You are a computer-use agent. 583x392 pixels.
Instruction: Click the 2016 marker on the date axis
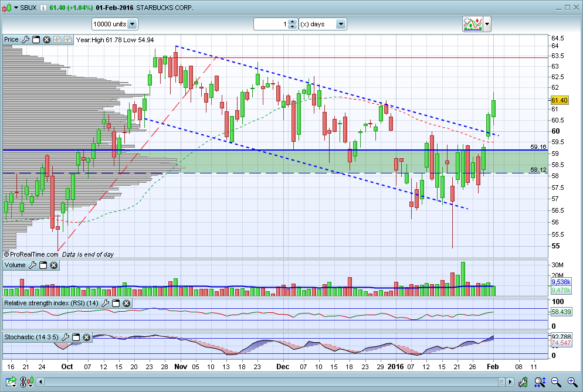tap(395, 367)
